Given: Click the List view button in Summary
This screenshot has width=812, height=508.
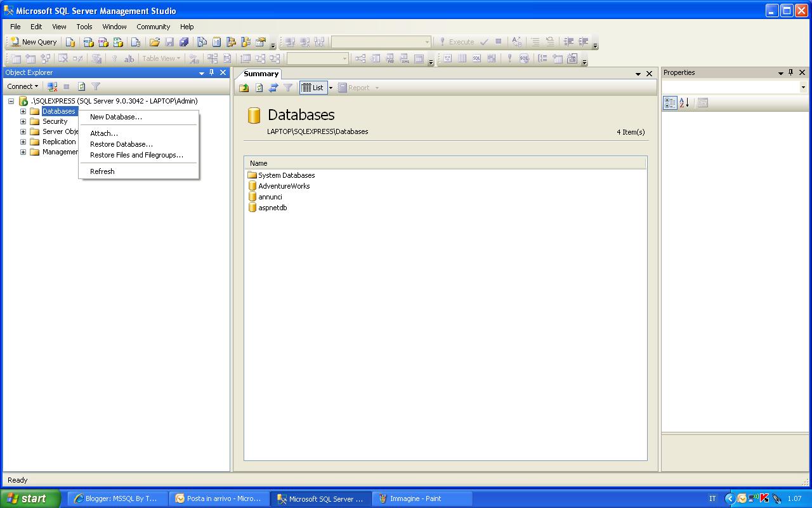Looking at the screenshot, I should point(313,88).
